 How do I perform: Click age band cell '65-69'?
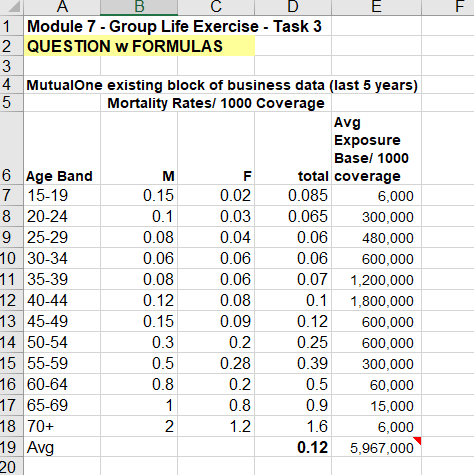62,405
